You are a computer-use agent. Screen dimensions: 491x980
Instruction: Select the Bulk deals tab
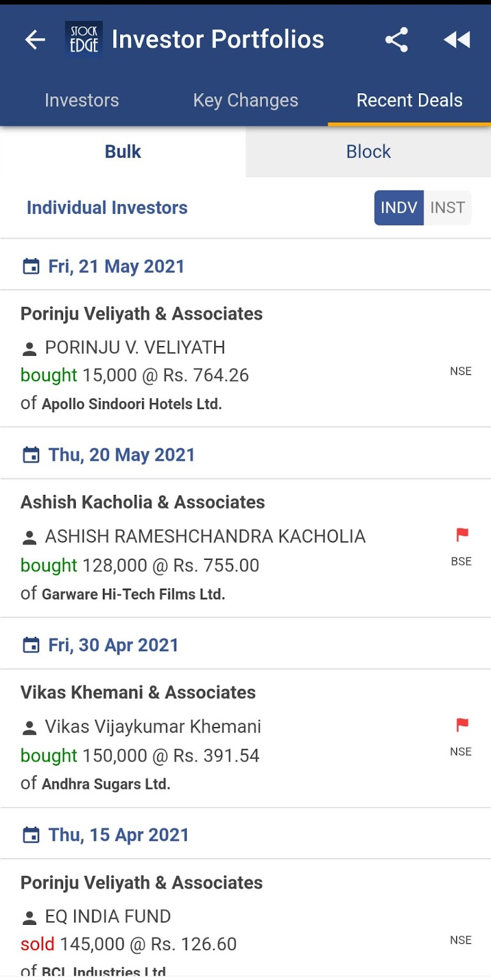(122, 151)
